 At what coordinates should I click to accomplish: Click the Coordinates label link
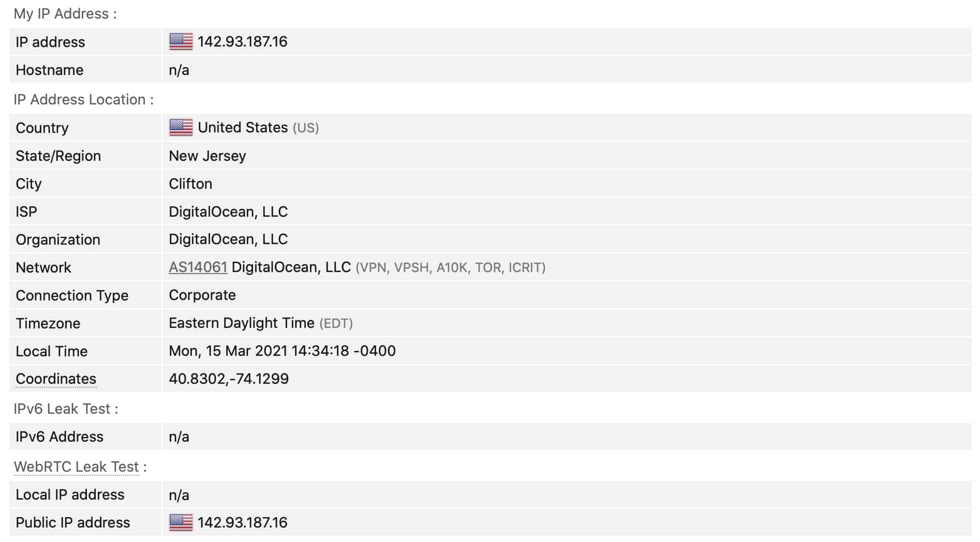pos(56,379)
